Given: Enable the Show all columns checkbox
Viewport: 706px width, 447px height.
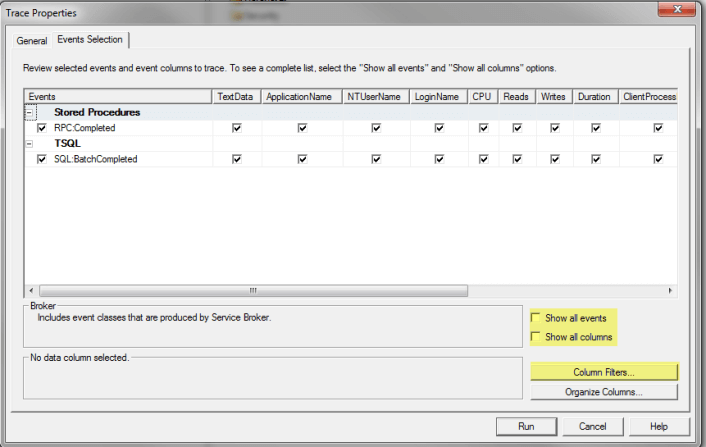Looking at the screenshot, I should [x=536, y=337].
